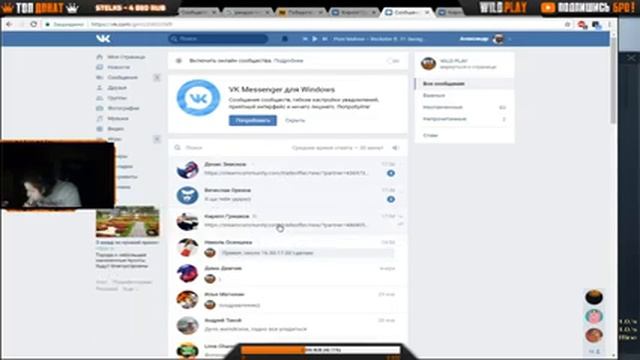Click the list icon before community online notice
The image size is (640, 360).
coord(179,61)
